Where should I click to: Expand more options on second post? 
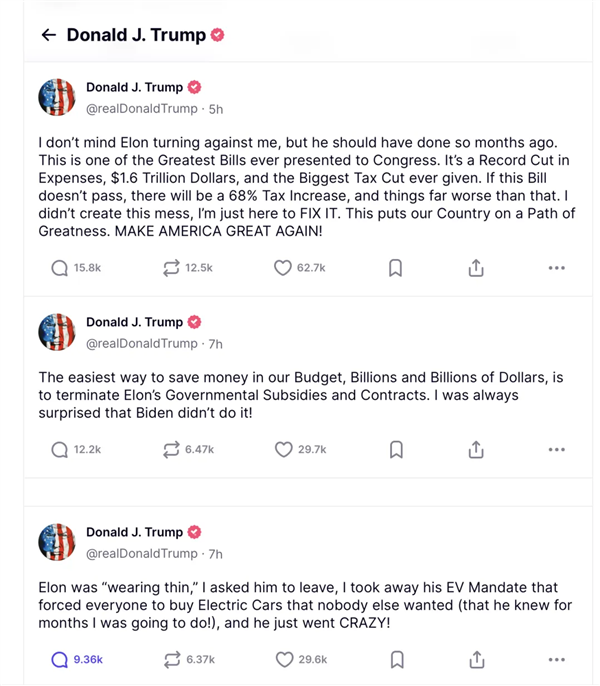point(557,450)
